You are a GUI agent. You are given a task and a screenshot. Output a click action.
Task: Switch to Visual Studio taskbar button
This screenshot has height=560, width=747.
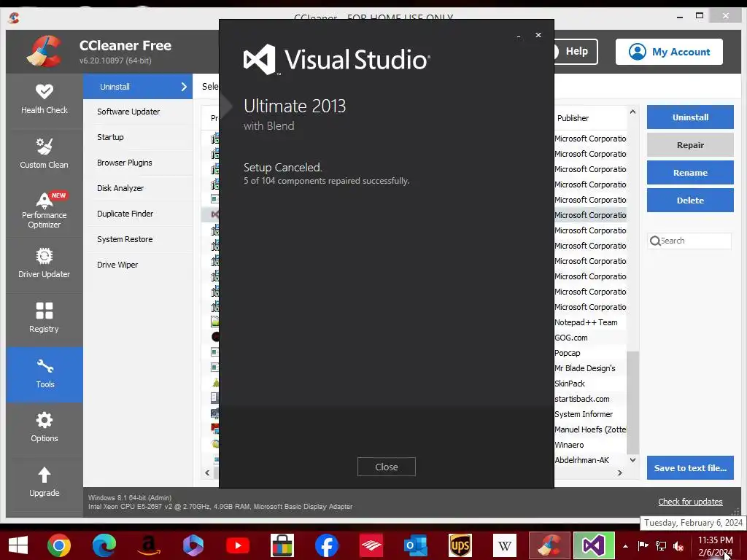pyautogui.click(x=594, y=545)
